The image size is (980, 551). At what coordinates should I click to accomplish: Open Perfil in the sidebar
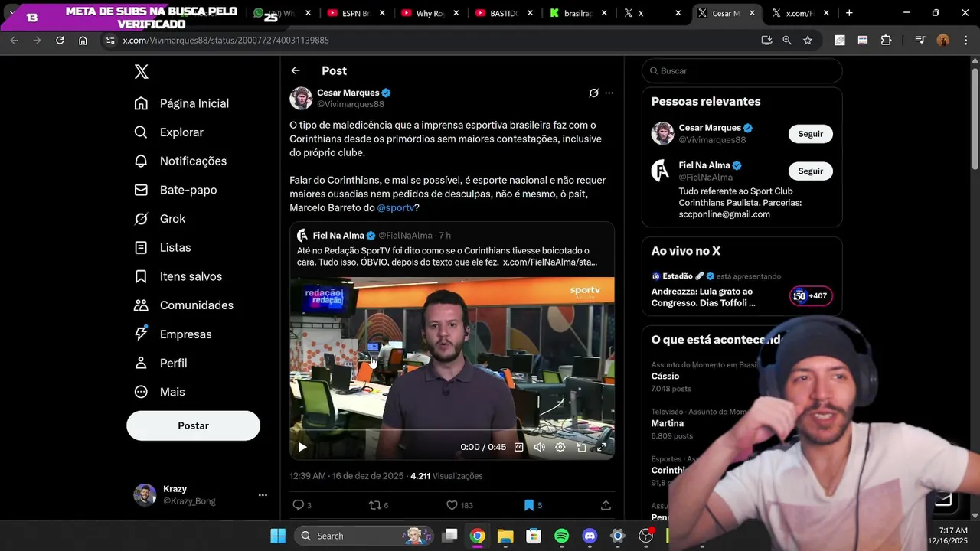pos(161,363)
